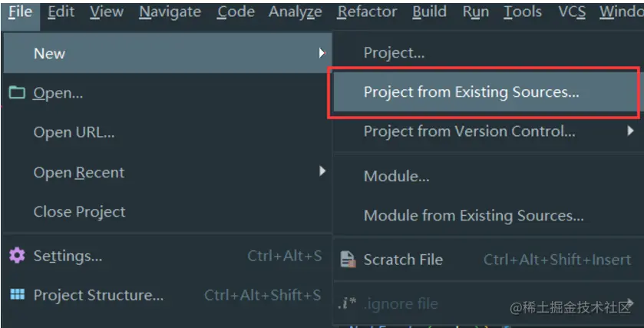
Task: Select Project from Existing Sources
Action: coord(471,92)
